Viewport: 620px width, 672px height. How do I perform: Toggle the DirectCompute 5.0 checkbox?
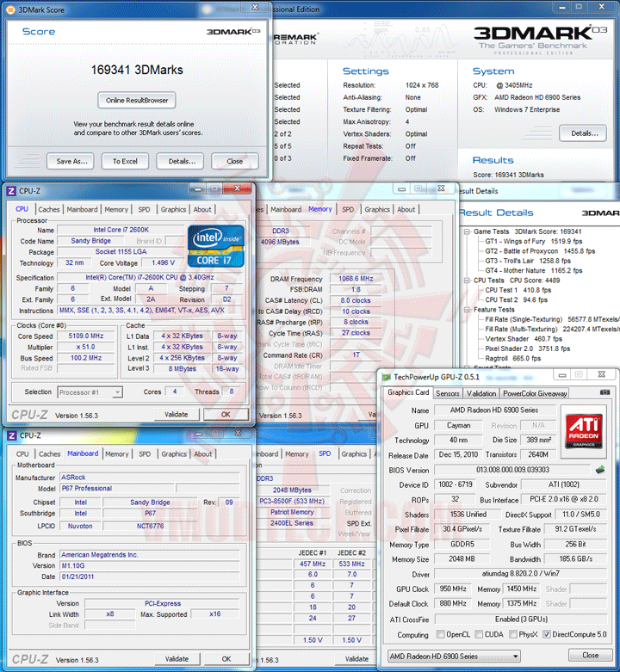[546, 634]
